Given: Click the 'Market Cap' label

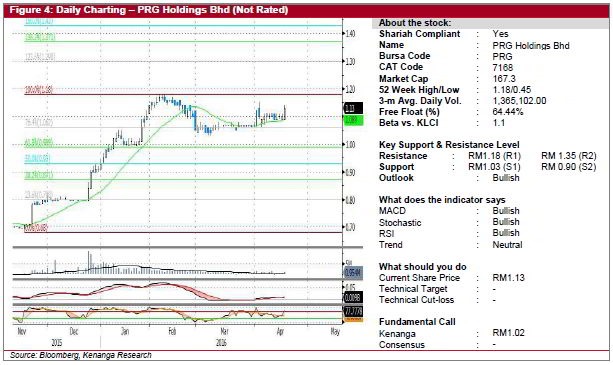Looking at the screenshot, I should pyautogui.click(x=403, y=79).
